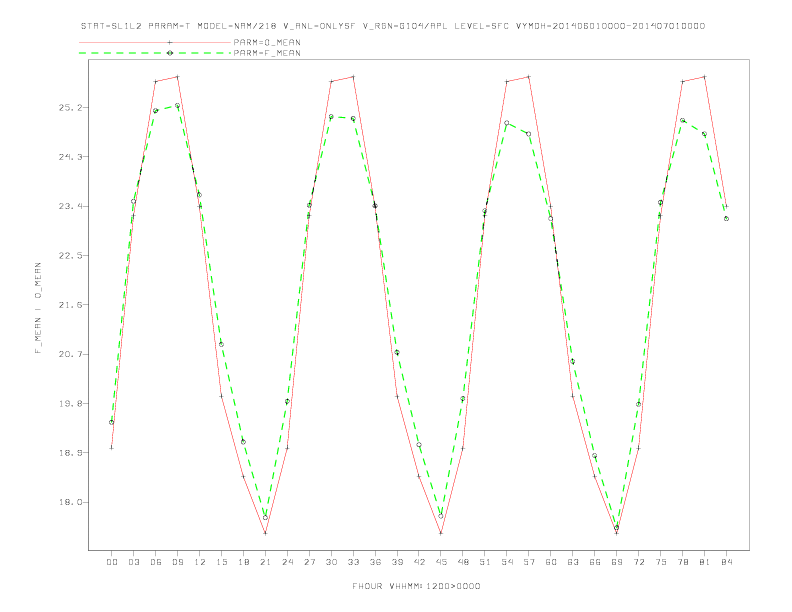Click forecast hour 06 on the x-axis
The height and width of the screenshot is (612, 792).
156,562
